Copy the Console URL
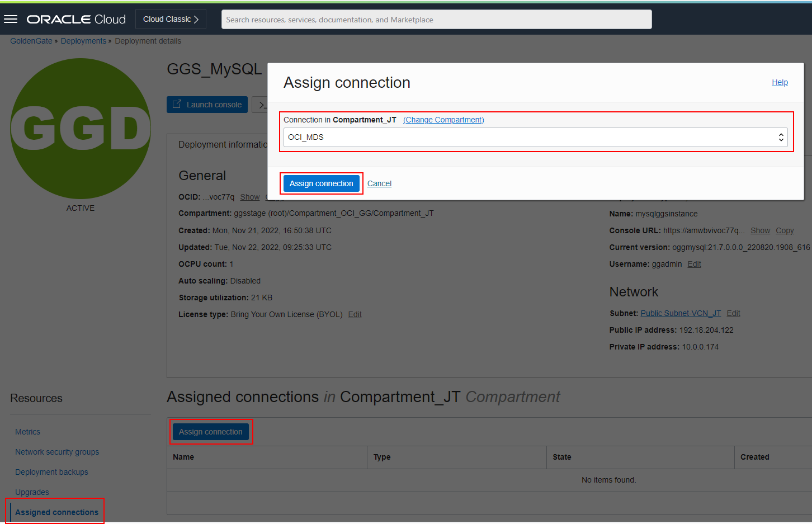Image resolution: width=812 pixels, height=524 pixels. (x=784, y=230)
